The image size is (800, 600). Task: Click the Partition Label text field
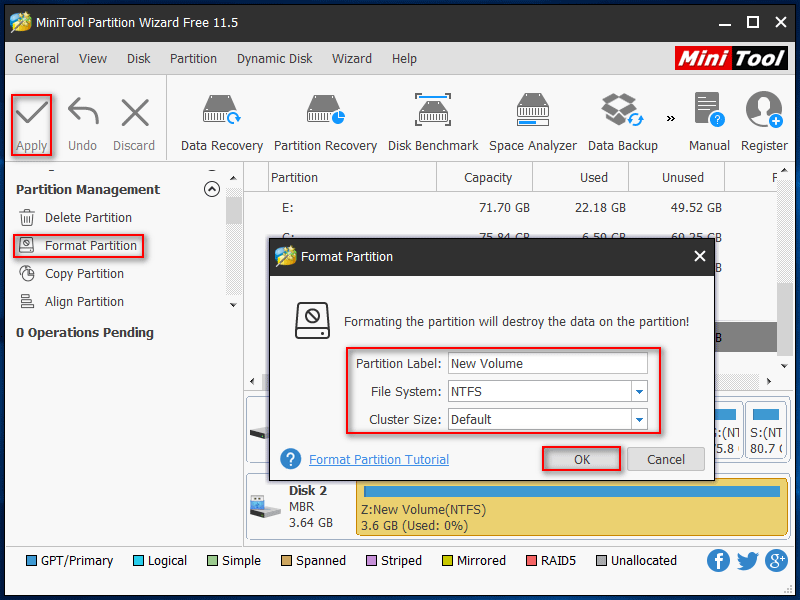[x=547, y=364]
